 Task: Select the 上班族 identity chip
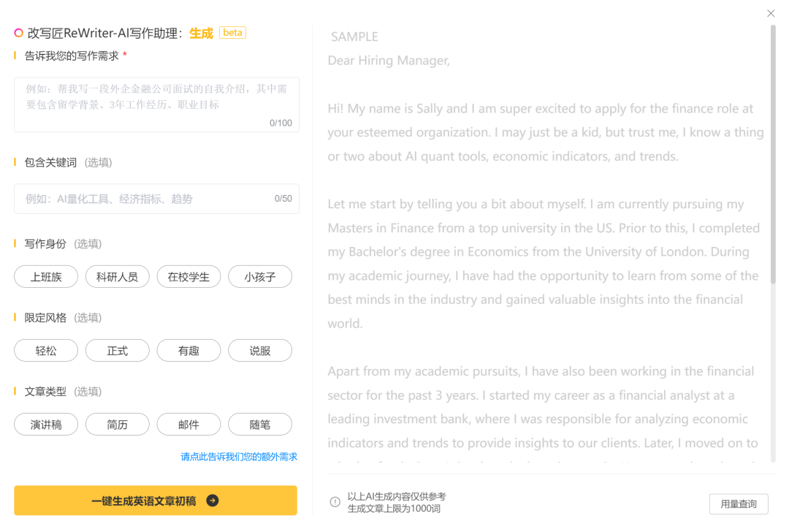pos(46,277)
